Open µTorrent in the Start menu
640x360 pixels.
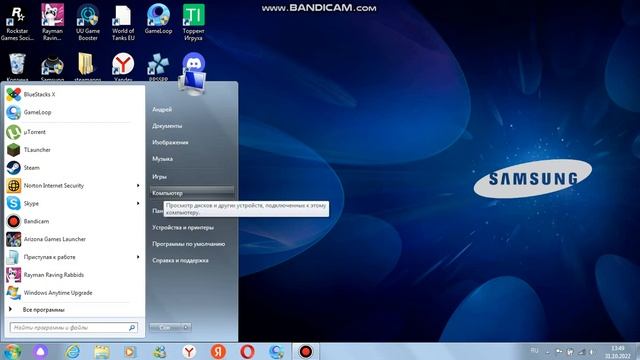pos(73,132)
